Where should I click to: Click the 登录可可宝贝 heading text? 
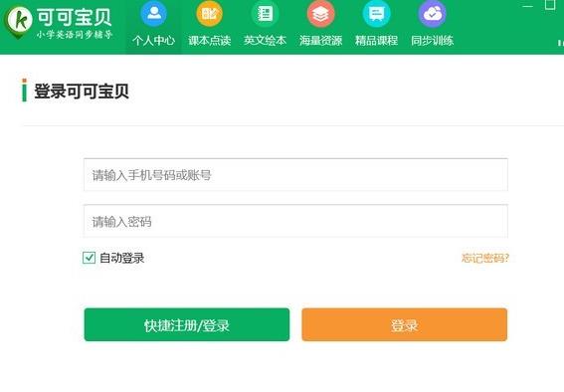(82, 91)
